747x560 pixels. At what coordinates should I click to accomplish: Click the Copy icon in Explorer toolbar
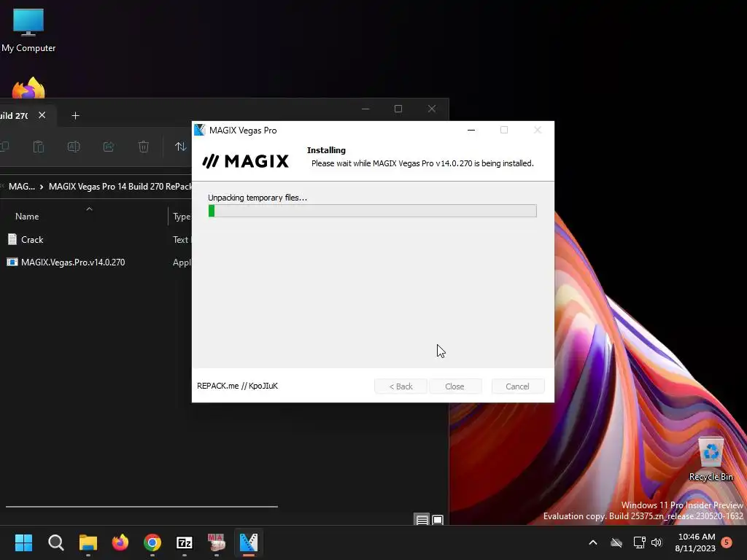pos(5,147)
